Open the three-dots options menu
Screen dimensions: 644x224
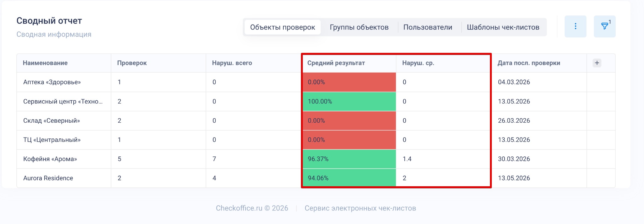[575, 26]
